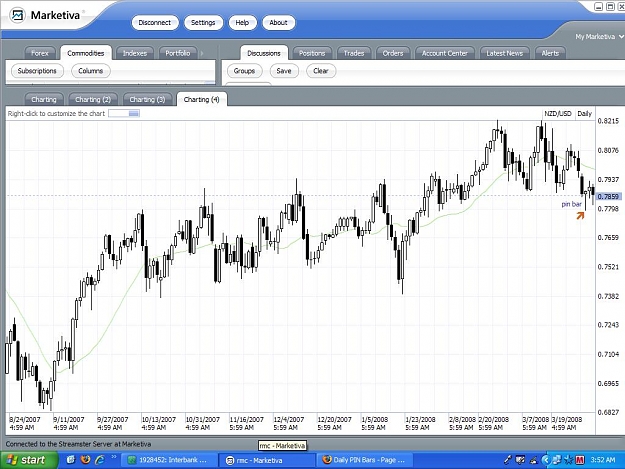Select the Charting (4) tab

coord(202,100)
